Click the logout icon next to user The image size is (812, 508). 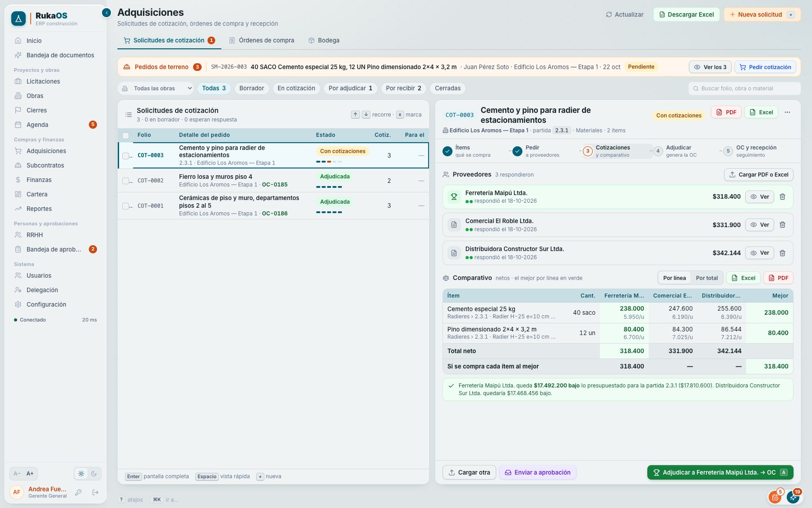click(95, 492)
